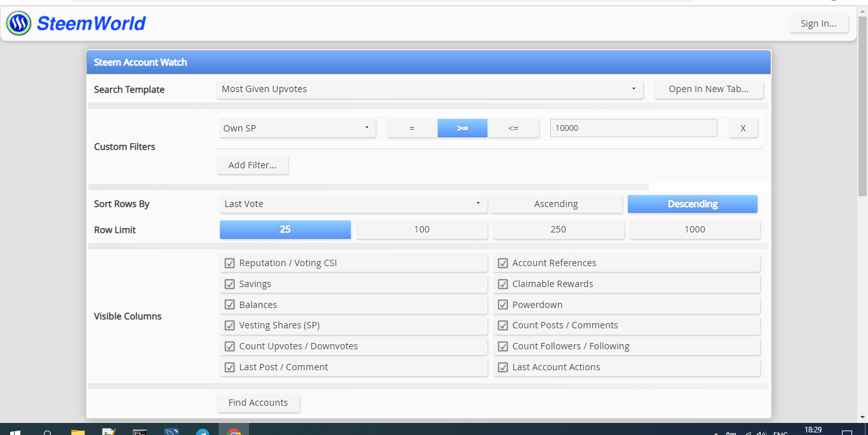Click the Custom Filters label
This screenshot has height=435, width=868.
(125, 147)
